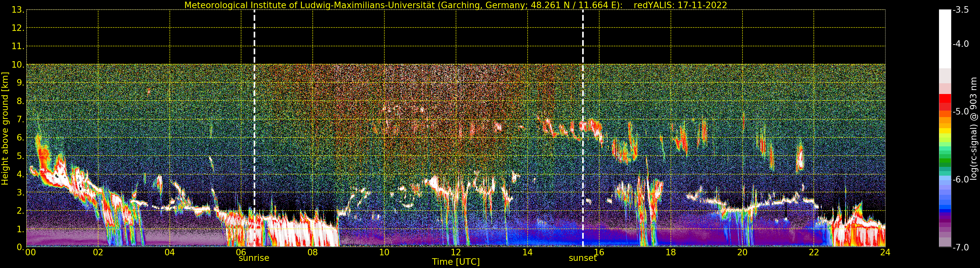This screenshot has height=268, width=980.
Task: Click the height axis tick '7.'
Action: tap(20, 120)
